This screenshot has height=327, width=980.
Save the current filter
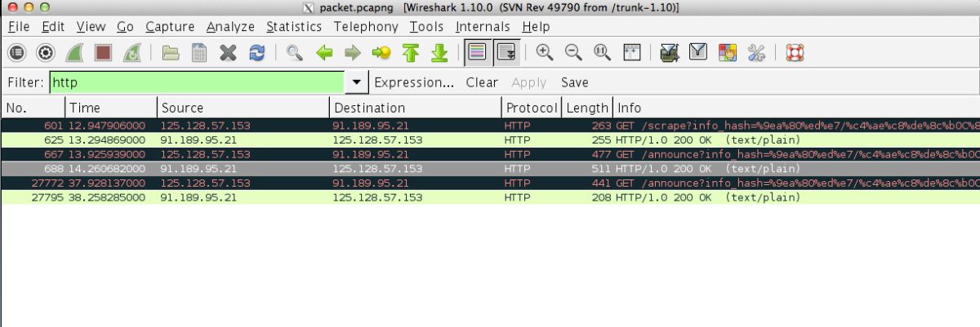pos(574,82)
